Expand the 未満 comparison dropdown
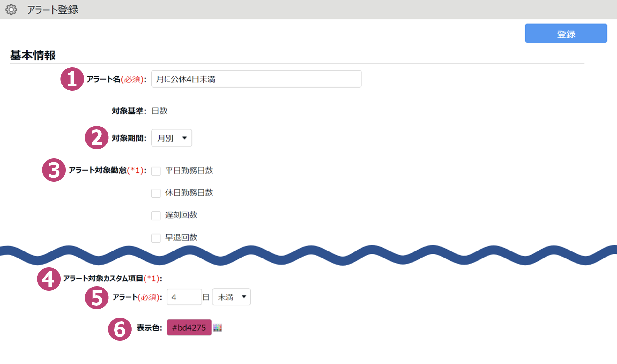The width and height of the screenshot is (617, 364). tap(231, 297)
